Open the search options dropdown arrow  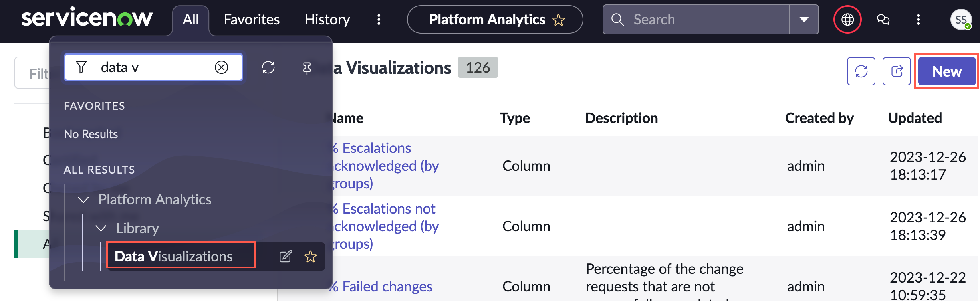point(804,19)
